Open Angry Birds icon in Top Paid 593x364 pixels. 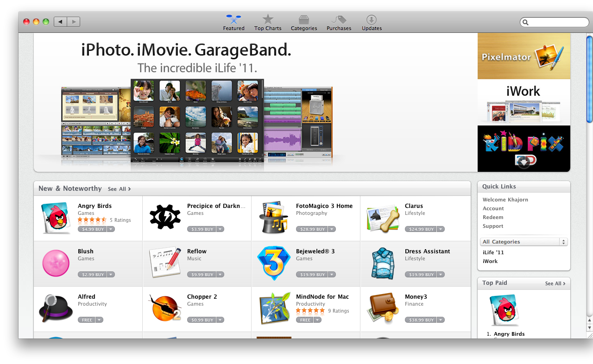[505, 311]
